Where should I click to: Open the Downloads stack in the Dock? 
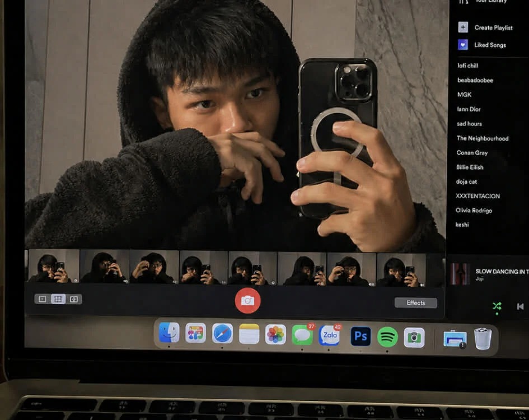(455, 339)
